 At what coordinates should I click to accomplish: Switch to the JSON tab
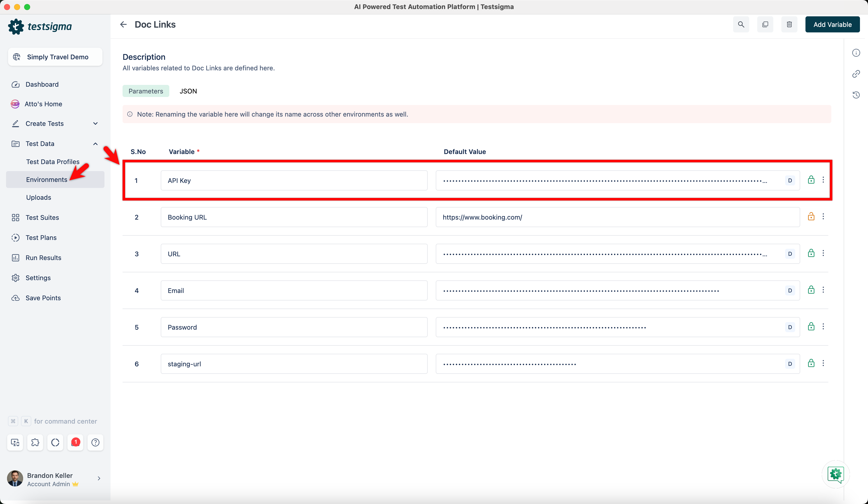point(188,91)
